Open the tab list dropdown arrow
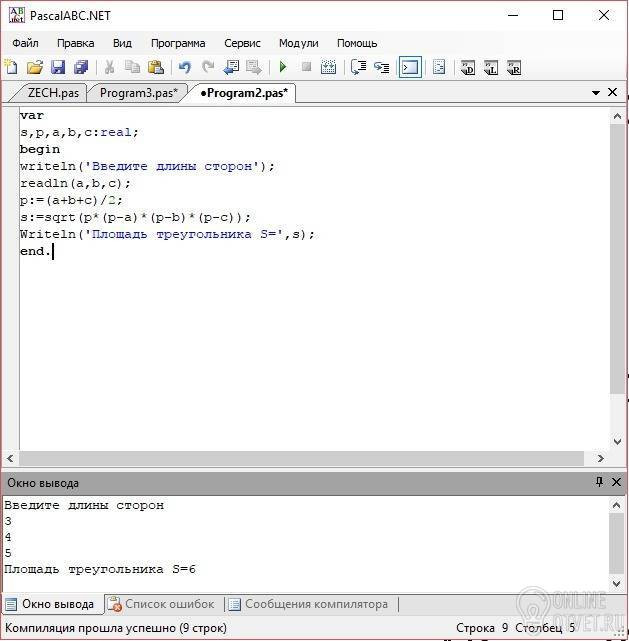The image size is (629, 641). click(x=596, y=93)
